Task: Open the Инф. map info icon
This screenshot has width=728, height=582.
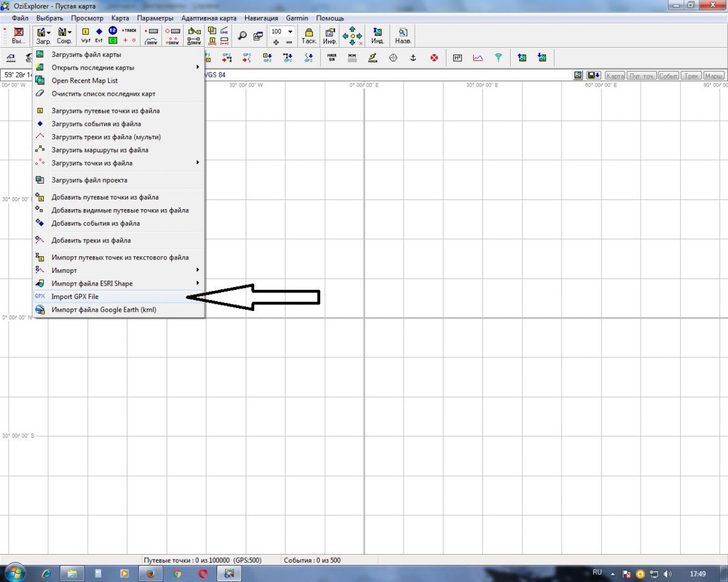Action: click(330, 36)
